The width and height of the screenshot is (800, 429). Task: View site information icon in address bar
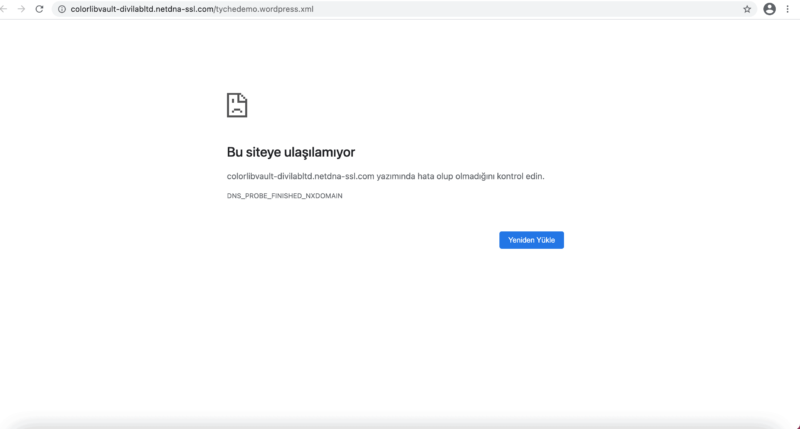click(62, 9)
